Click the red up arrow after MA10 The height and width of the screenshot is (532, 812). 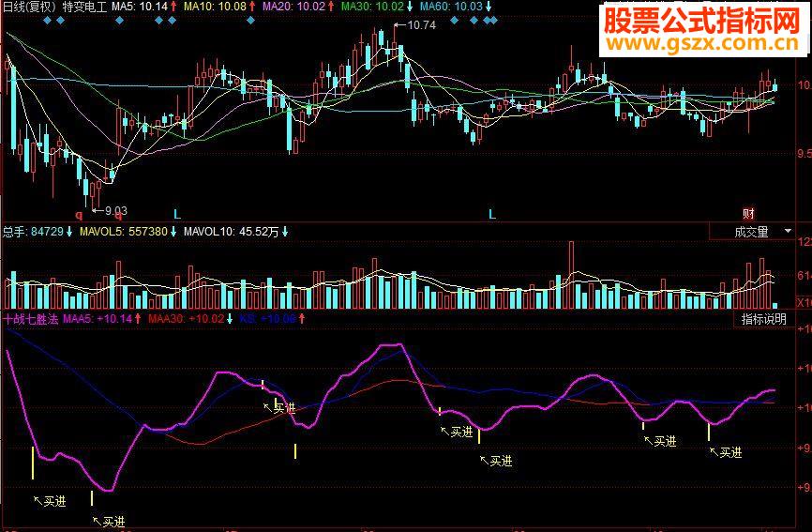coord(252,7)
